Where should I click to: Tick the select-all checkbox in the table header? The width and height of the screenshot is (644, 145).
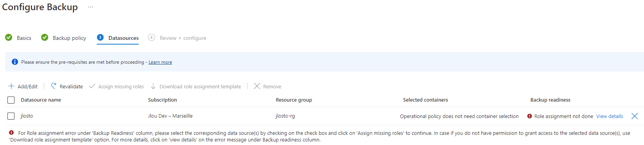point(11,100)
